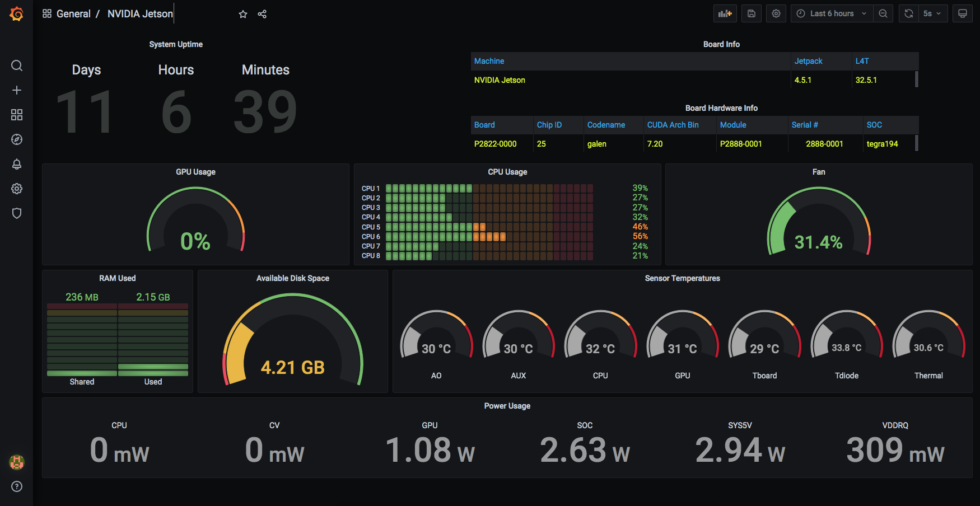Open the Power Usage panel title menu
Viewport: 980px width, 506px height.
[507, 406]
